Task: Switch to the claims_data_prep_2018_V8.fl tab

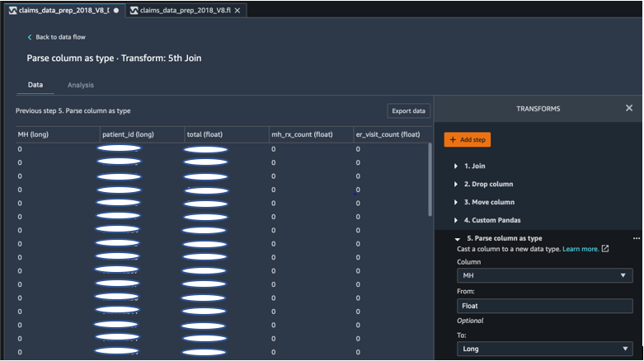Action: (x=186, y=11)
